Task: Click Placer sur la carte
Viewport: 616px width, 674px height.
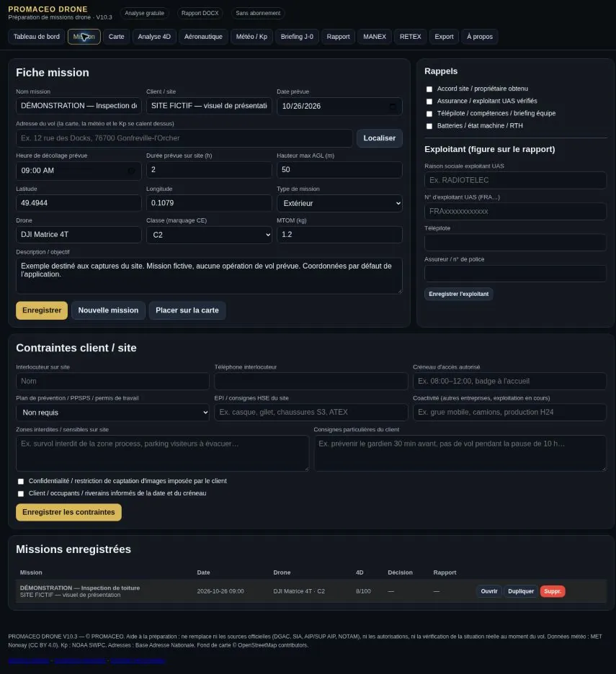Action: point(187,310)
